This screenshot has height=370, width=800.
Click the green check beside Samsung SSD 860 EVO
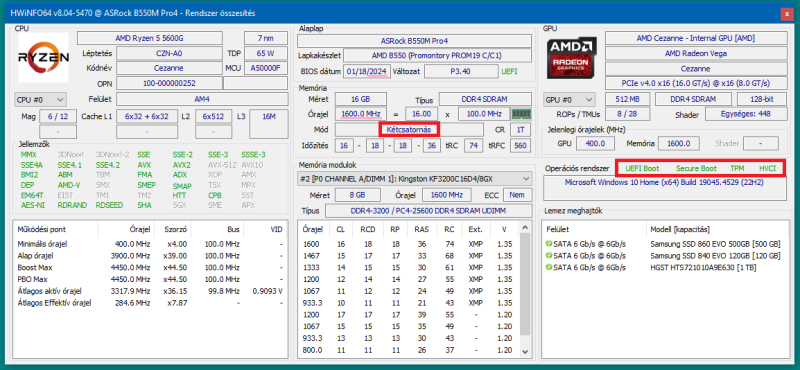click(549, 244)
